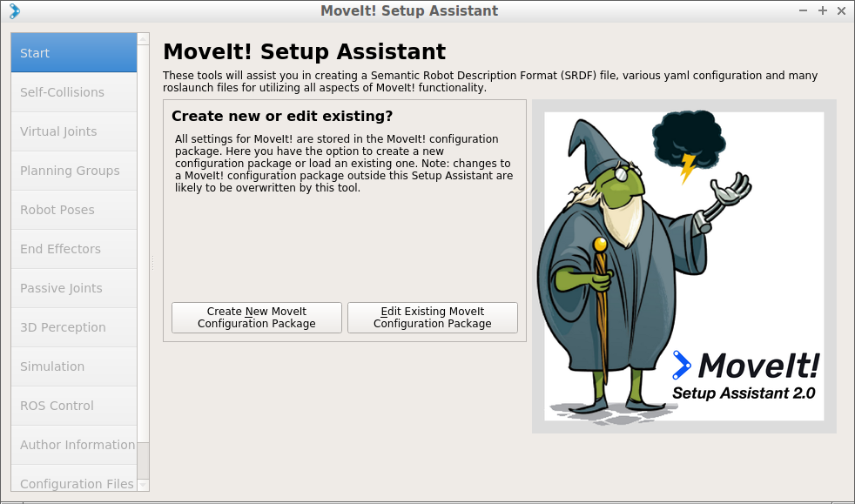
Task: Select Planning Groups in the sidebar
Action: pos(74,171)
